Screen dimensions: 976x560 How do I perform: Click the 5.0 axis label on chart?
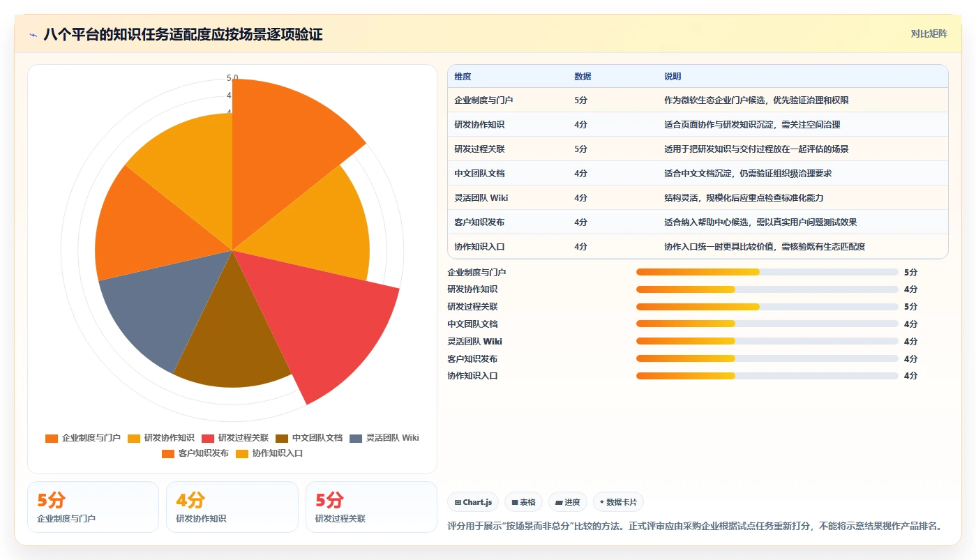[232, 78]
